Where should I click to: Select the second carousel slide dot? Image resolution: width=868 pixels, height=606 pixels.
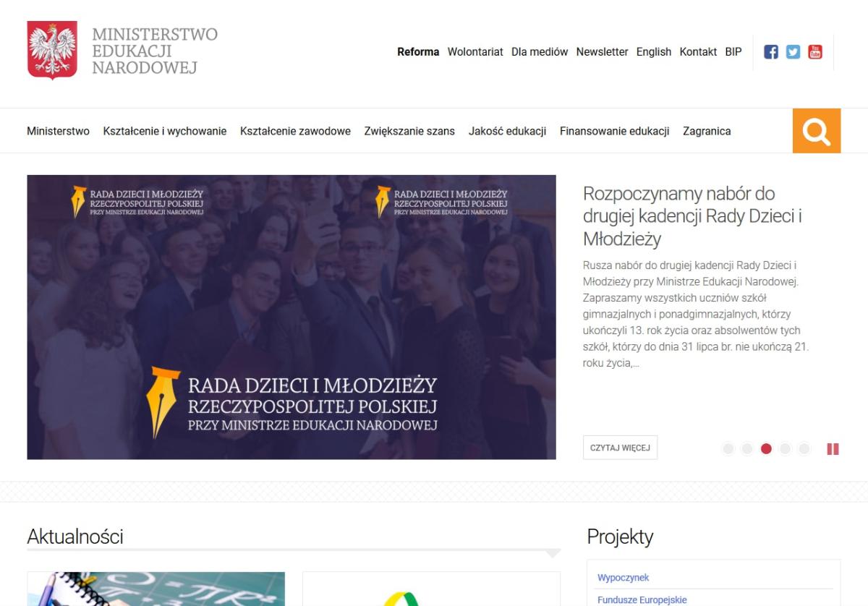(x=747, y=449)
